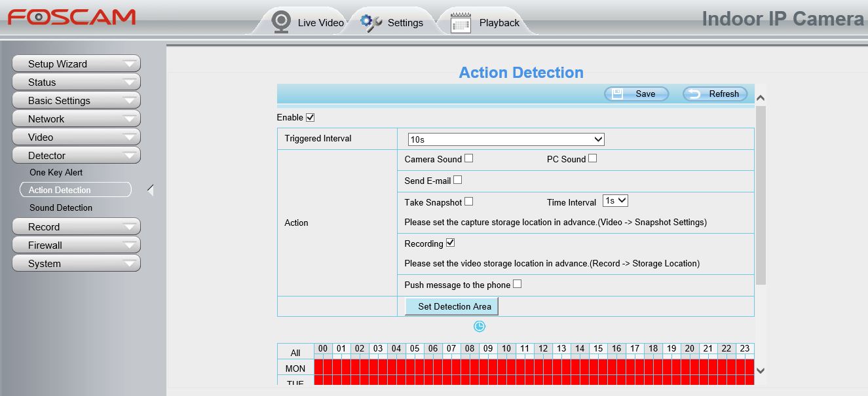Select hour 06 column header
The height and width of the screenshot is (396, 868).
click(433, 349)
